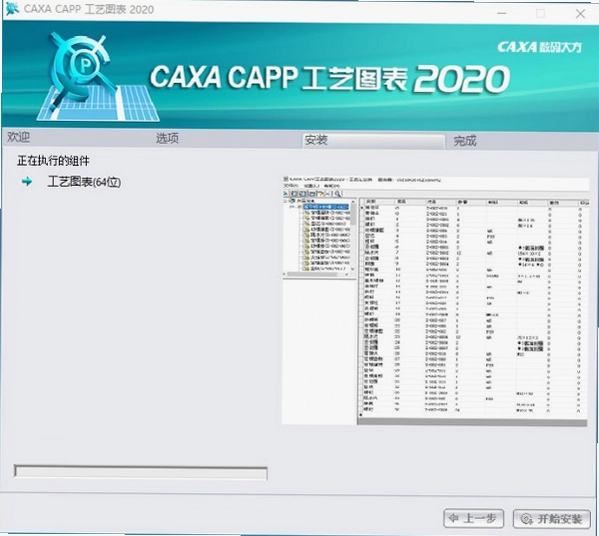Click the CAXA CAPP logo graphic in banner

tap(98, 78)
